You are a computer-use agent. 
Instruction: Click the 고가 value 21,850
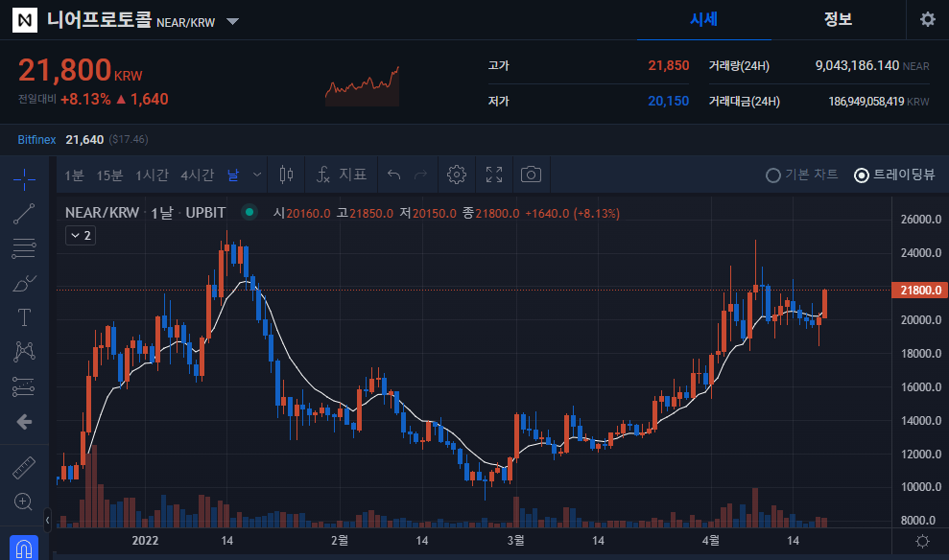[x=668, y=65]
